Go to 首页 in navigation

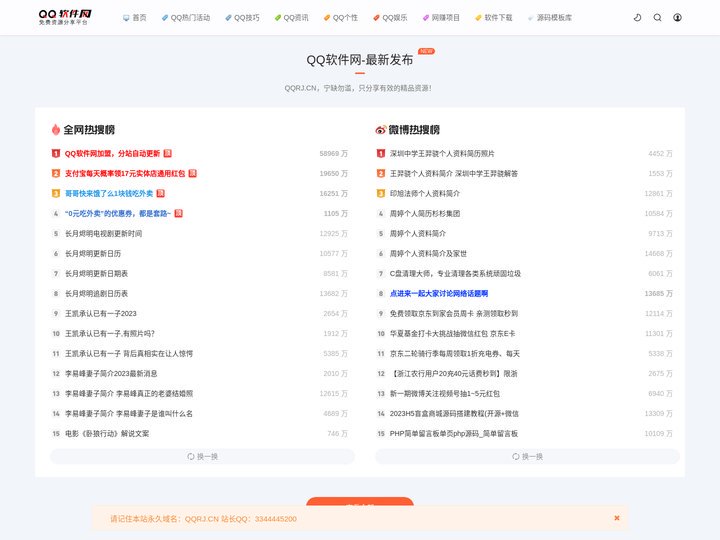pos(135,17)
